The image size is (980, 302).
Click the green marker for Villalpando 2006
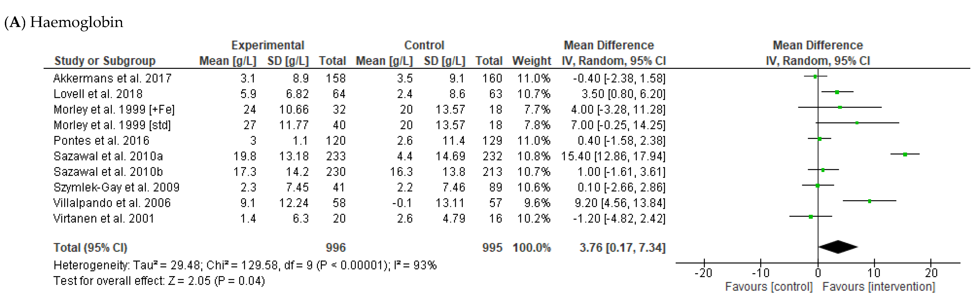pos(870,201)
